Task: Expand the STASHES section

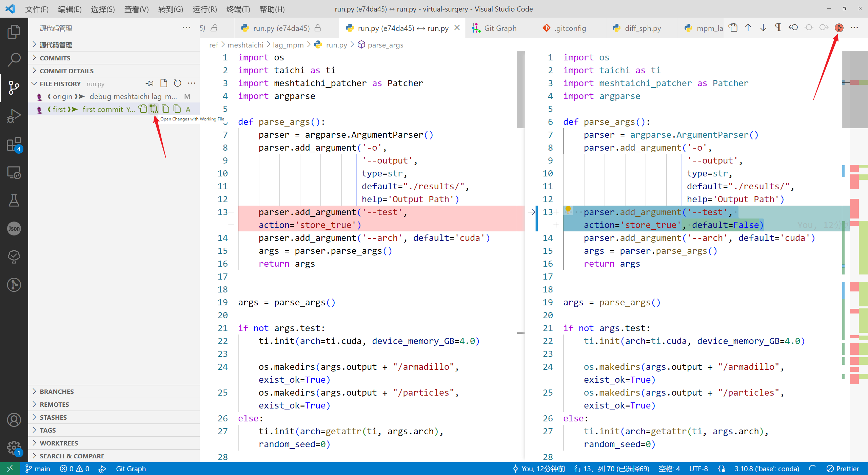Action: pos(53,417)
